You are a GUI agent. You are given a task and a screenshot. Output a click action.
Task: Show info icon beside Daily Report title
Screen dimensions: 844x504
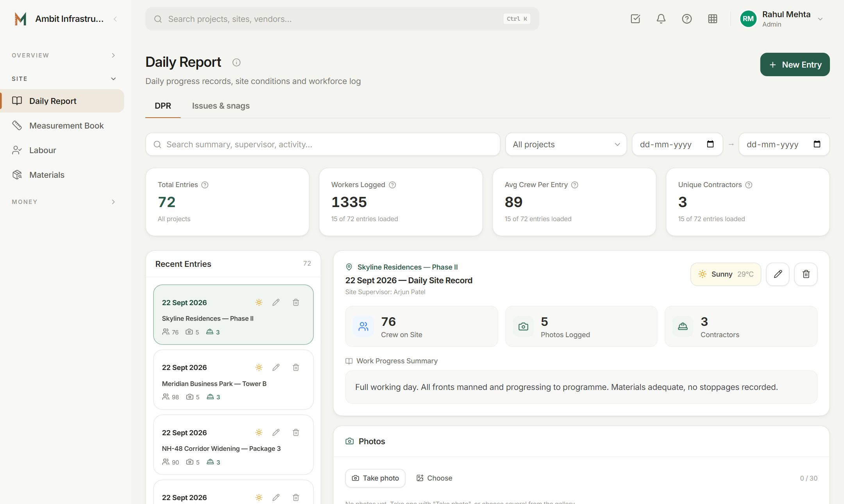(236, 62)
